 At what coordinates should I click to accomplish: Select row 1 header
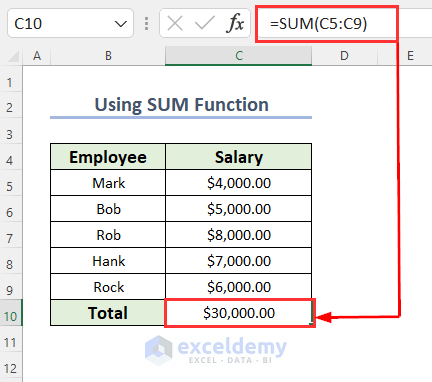tap(11, 79)
